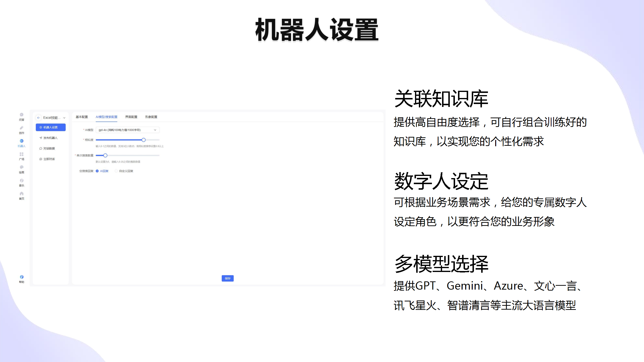The image size is (644, 362).
Task: Open the 帮助 help icon
Action: coord(21,277)
